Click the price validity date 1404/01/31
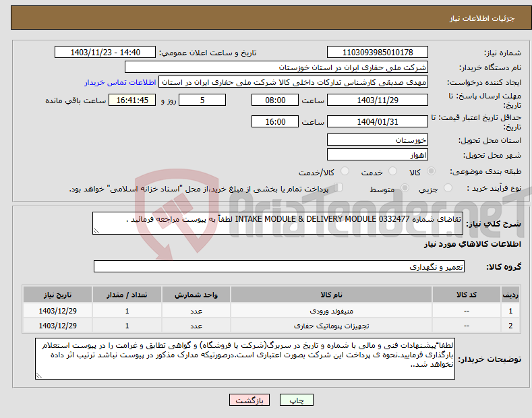The width and height of the screenshot is (532, 418). point(378,121)
